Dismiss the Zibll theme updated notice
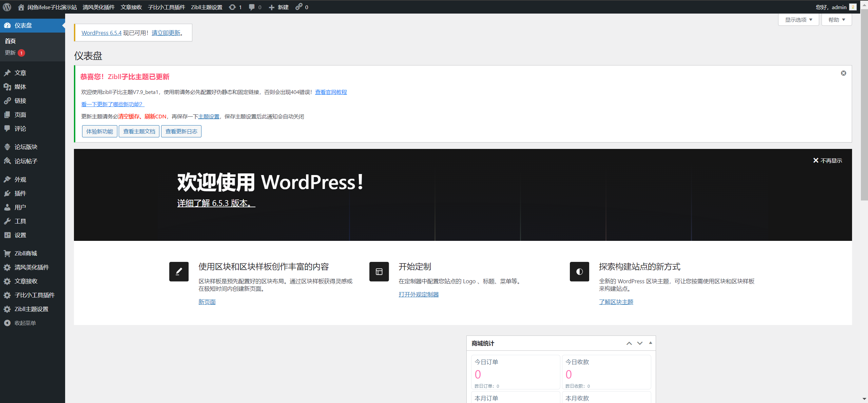Viewport: 868px width, 403px height. click(x=844, y=73)
